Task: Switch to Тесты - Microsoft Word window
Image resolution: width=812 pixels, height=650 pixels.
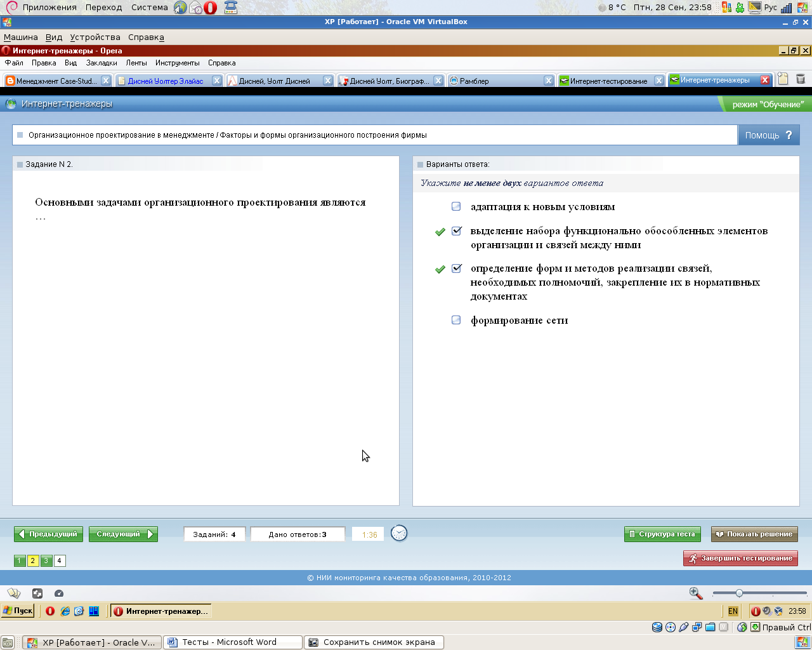Action: [233, 642]
